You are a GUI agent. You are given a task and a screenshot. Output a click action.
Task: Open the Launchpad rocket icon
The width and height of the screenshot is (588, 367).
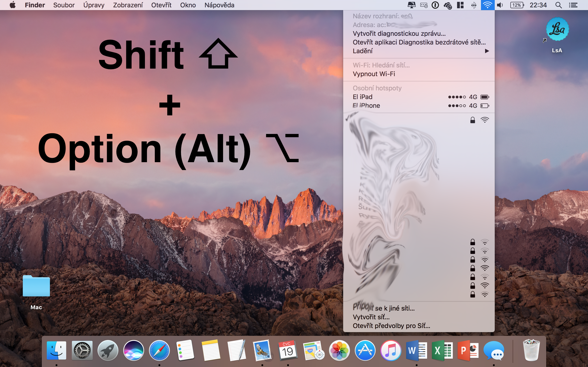pyautogui.click(x=108, y=350)
